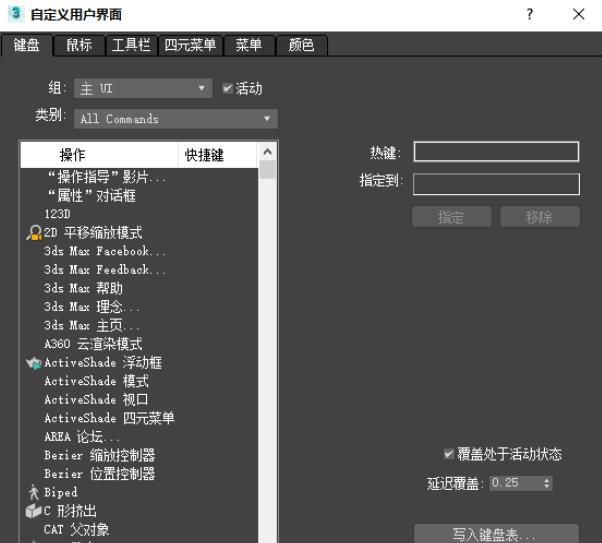Image resolution: width=602 pixels, height=543 pixels.
Task: Select the Bezier 缩放控制器 row
Action: (x=139, y=455)
